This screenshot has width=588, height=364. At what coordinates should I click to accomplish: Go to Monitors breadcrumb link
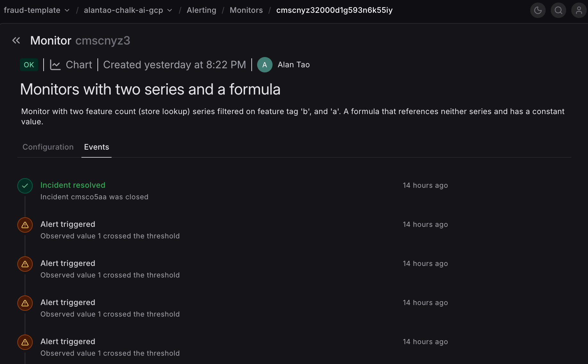(x=246, y=10)
